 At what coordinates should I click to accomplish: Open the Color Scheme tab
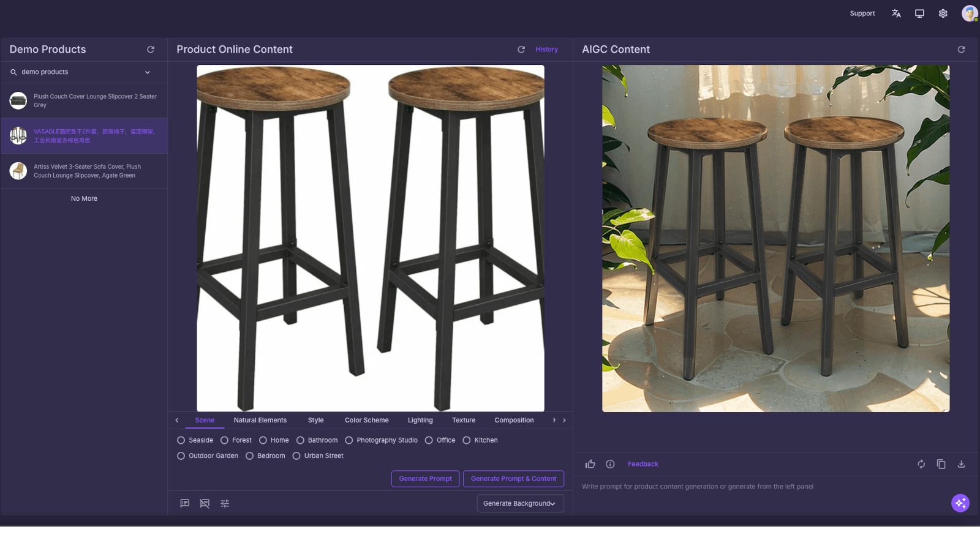point(366,420)
